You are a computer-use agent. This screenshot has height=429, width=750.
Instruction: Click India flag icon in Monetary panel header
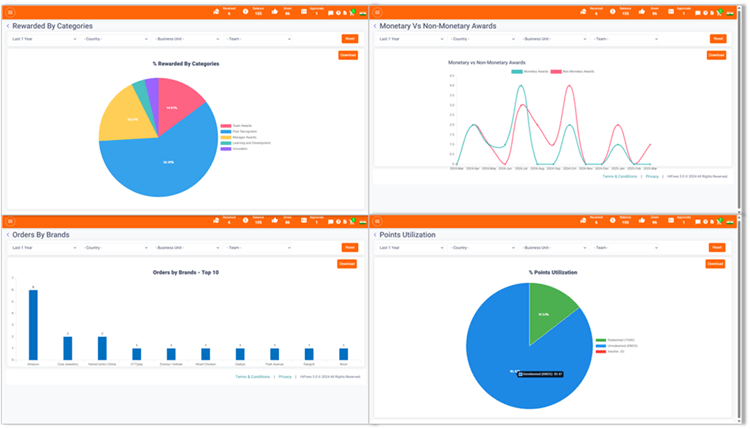(x=729, y=12)
